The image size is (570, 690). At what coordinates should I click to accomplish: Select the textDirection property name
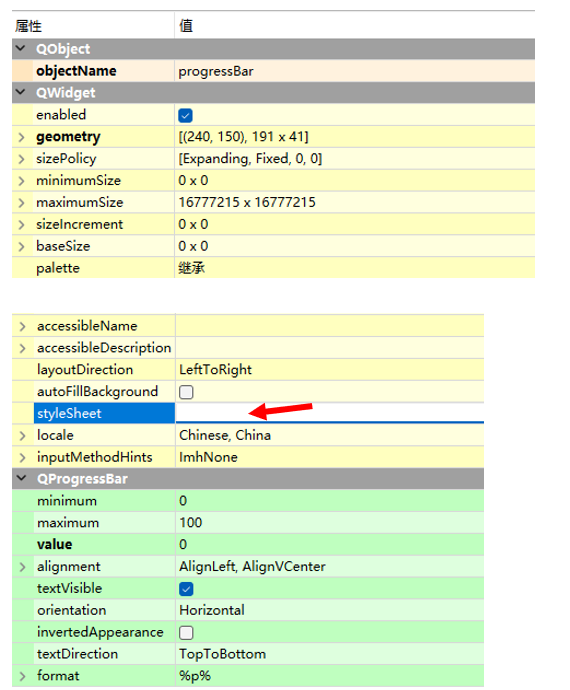[77, 654]
